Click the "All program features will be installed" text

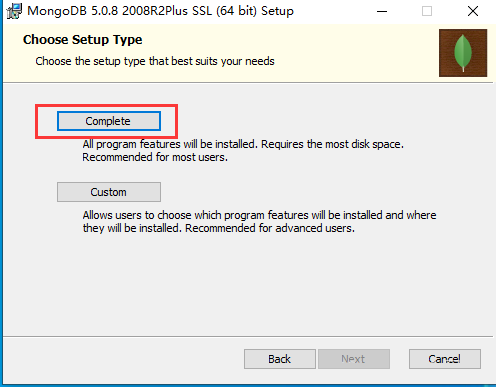pyautogui.click(x=170, y=144)
